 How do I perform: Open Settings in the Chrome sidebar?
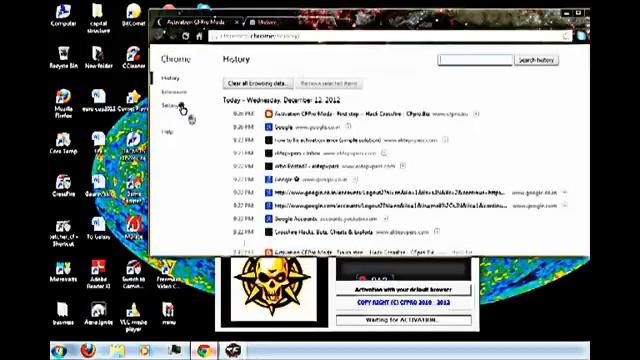(171, 105)
